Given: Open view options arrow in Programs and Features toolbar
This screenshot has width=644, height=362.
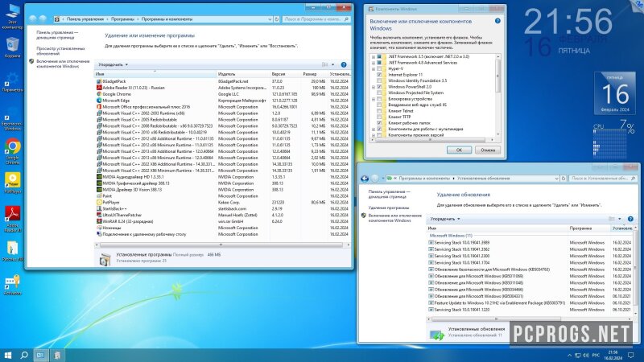Looking at the screenshot, I should pos(332,64).
